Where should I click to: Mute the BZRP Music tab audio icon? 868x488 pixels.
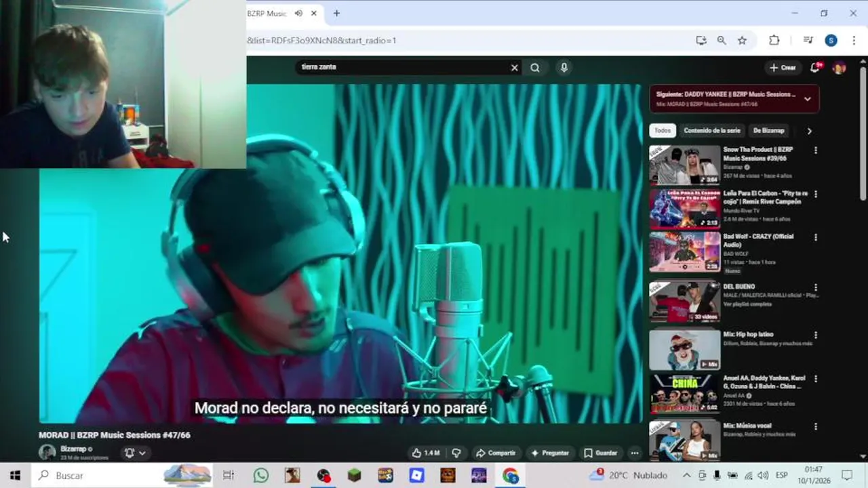[298, 14]
